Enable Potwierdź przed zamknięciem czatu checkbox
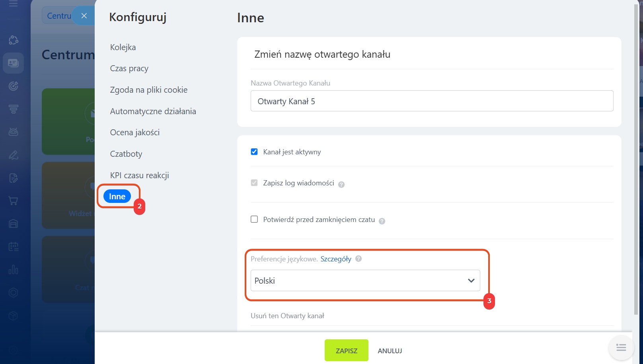This screenshot has height=364, width=643. pyautogui.click(x=254, y=219)
